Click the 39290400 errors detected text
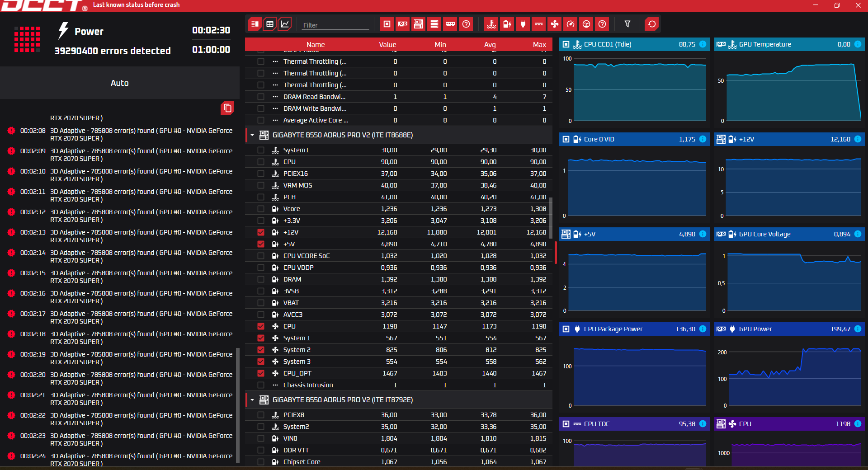This screenshot has height=470, width=868. tap(113, 51)
